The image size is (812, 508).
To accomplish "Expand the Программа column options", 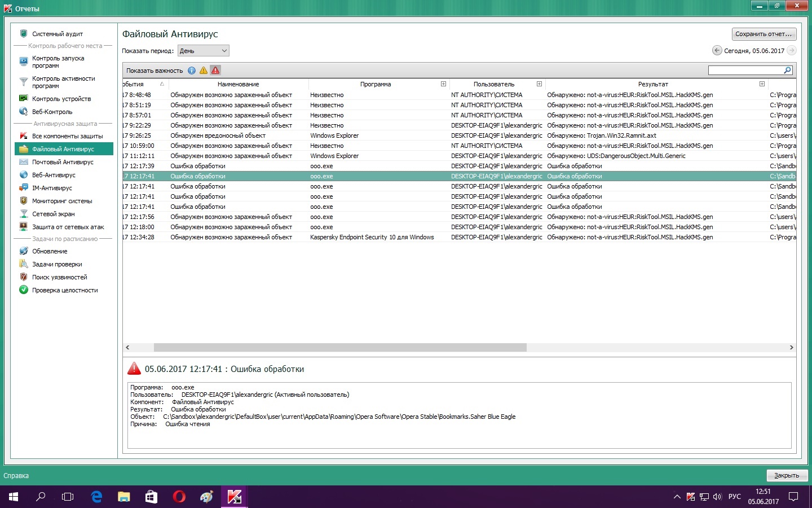I will pyautogui.click(x=443, y=84).
